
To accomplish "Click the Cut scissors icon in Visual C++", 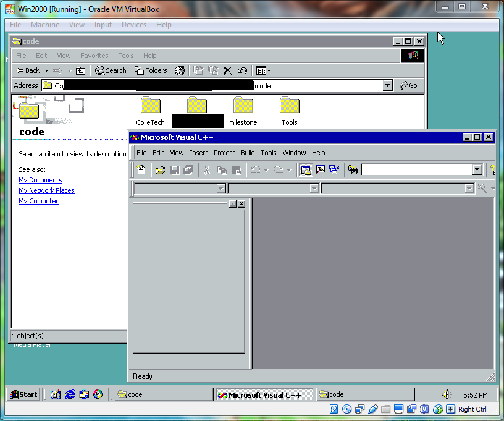I will click(x=207, y=170).
